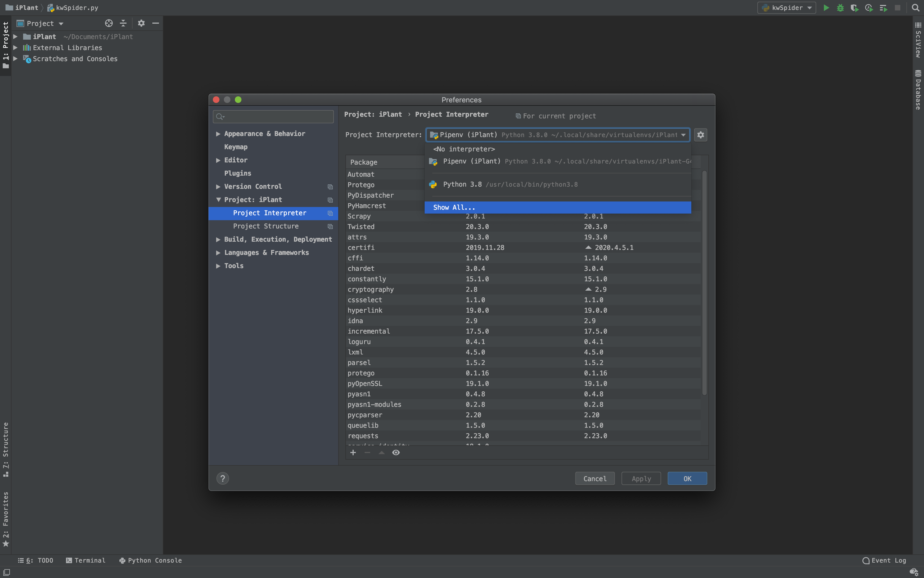This screenshot has width=924, height=578.
Task: Click the Cancel button
Action: [x=595, y=478]
